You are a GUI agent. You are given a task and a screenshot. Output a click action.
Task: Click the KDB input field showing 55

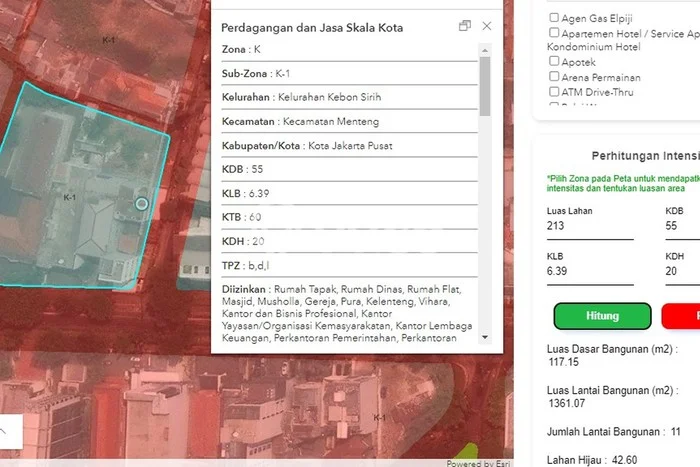[683, 226]
